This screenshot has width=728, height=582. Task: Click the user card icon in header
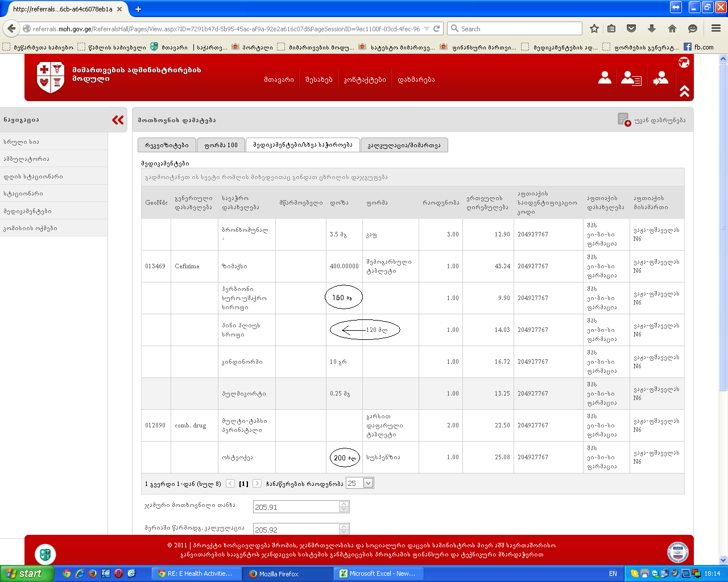[631, 78]
